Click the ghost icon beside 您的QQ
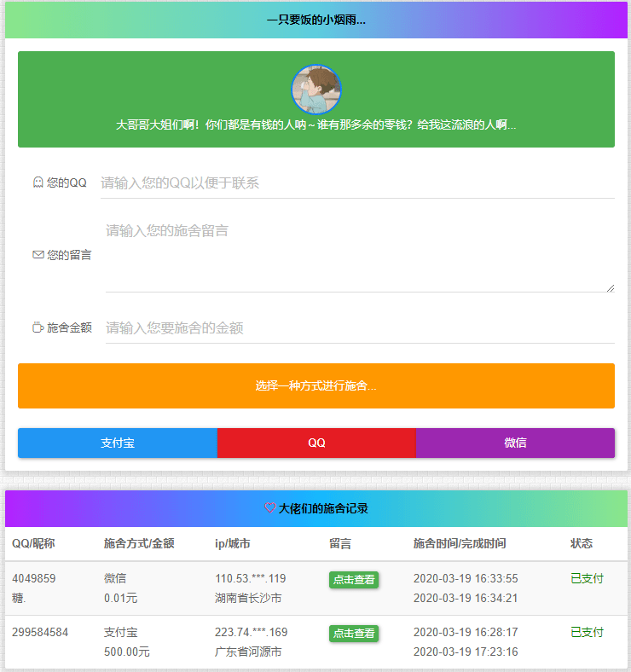The width and height of the screenshot is (631, 672). click(x=38, y=182)
